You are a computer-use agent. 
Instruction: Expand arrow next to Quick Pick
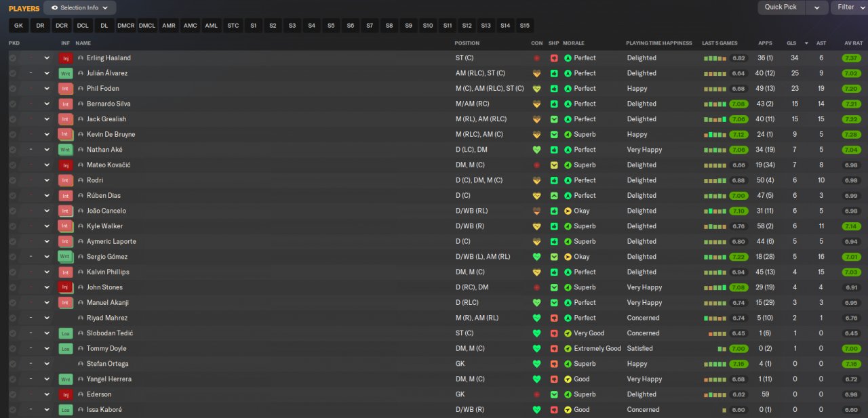point(817,7)
